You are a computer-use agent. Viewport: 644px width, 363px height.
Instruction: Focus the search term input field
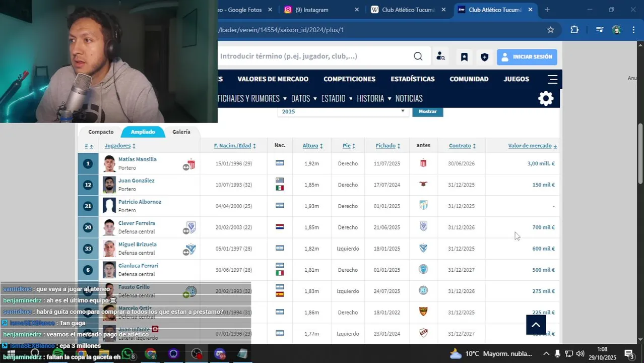point(312,56)
